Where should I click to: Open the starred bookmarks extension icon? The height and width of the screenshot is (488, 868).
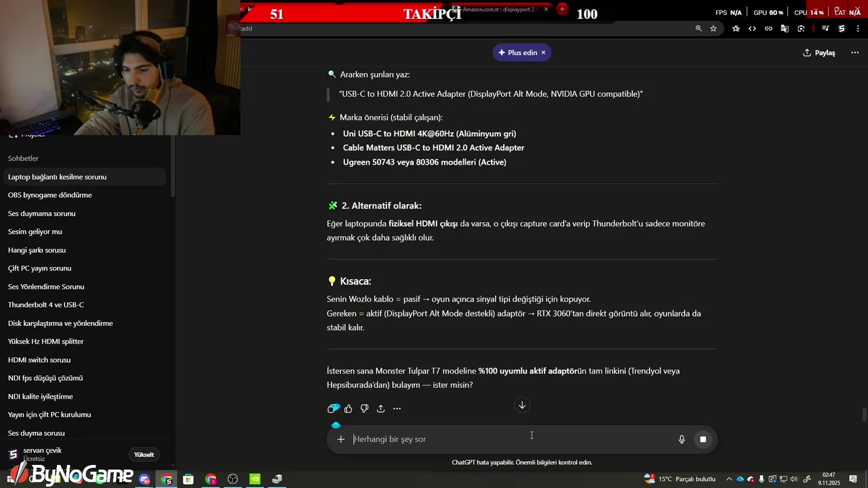point(736,28)
